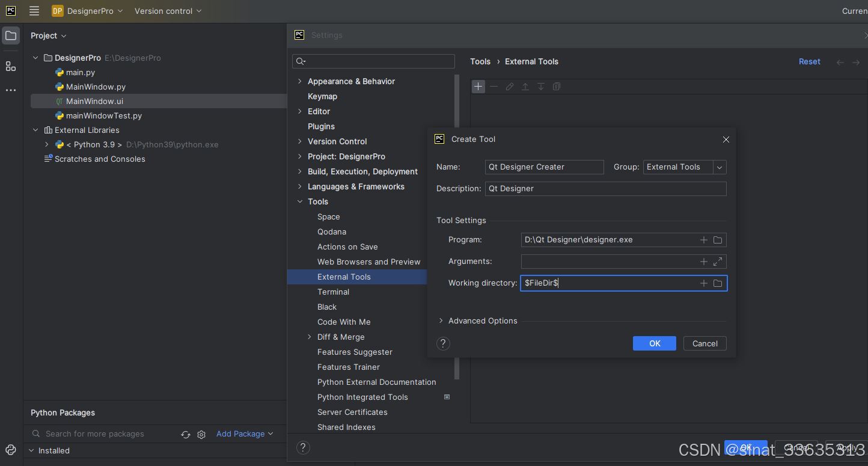Viewport: 868px width, 466px height.
Task: Open Terminal settings page
Action: (x=333, y=292)
